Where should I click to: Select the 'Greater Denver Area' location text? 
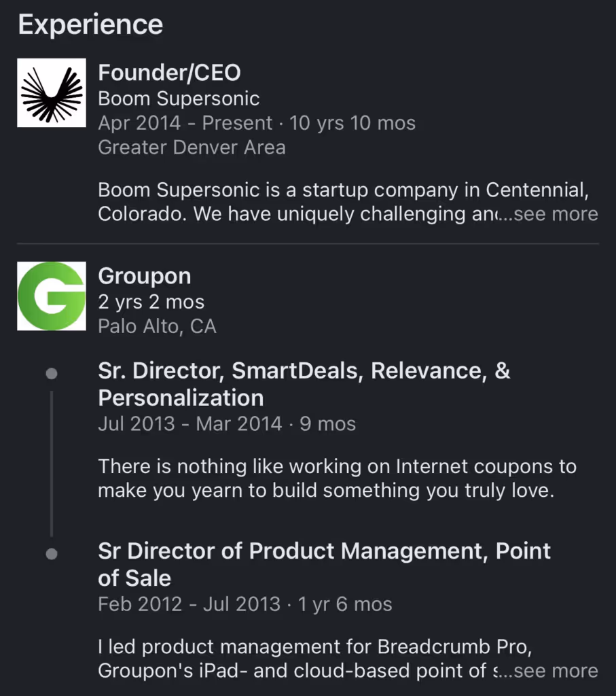[192, 147]
